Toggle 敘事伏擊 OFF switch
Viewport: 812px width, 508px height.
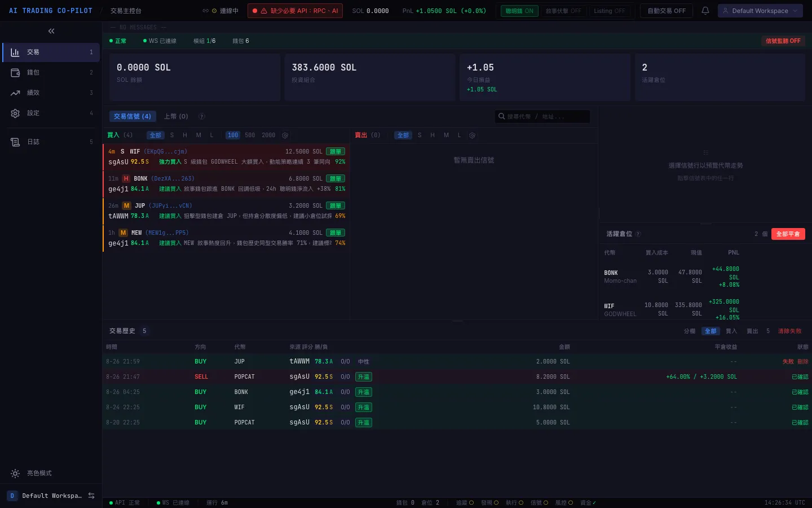[x=563, y=11]
